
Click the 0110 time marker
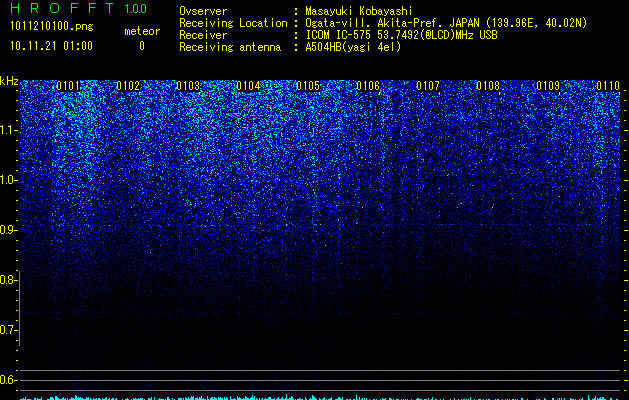[x=608, y=86]
